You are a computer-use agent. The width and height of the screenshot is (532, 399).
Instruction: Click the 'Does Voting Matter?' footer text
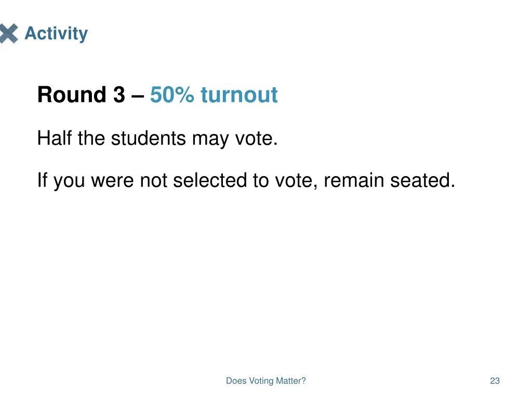[265, 381]
